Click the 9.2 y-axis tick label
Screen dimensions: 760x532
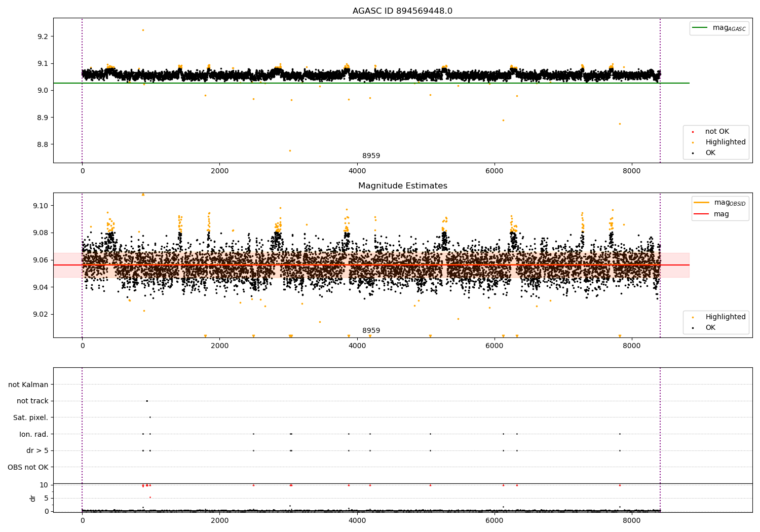pos(43,36)
